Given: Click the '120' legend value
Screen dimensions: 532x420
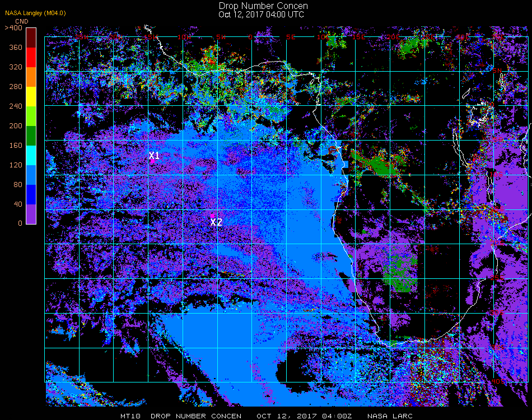Looking at the screenshot, I should point(16,165).
